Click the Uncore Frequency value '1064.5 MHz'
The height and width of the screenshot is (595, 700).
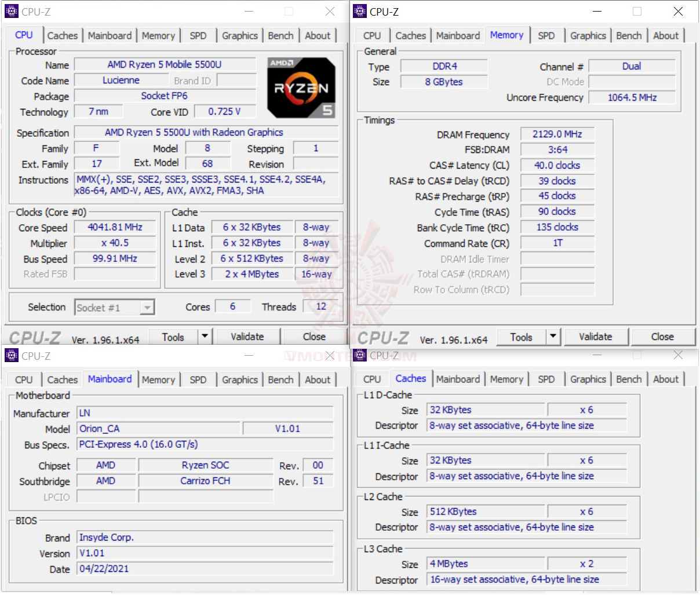(x=632, y=97)
